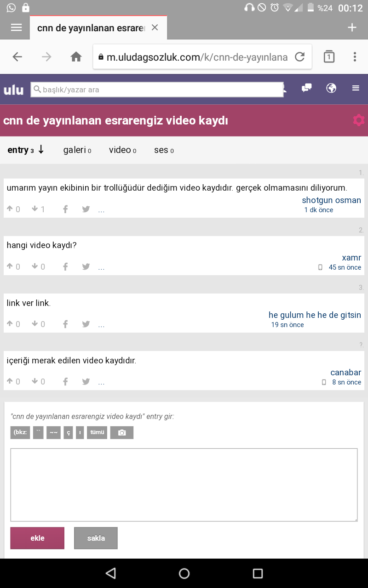Insert the ı character button

click(x=80, y=433)
